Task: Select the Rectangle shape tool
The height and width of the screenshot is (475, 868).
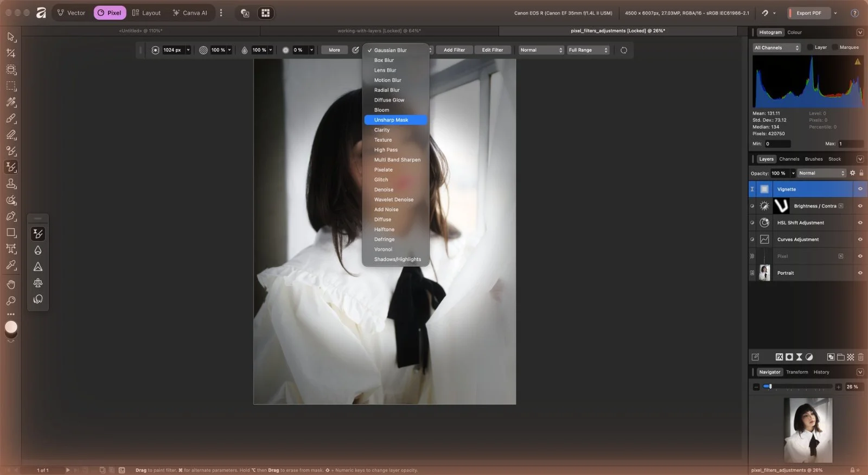Action: (11, 232)
